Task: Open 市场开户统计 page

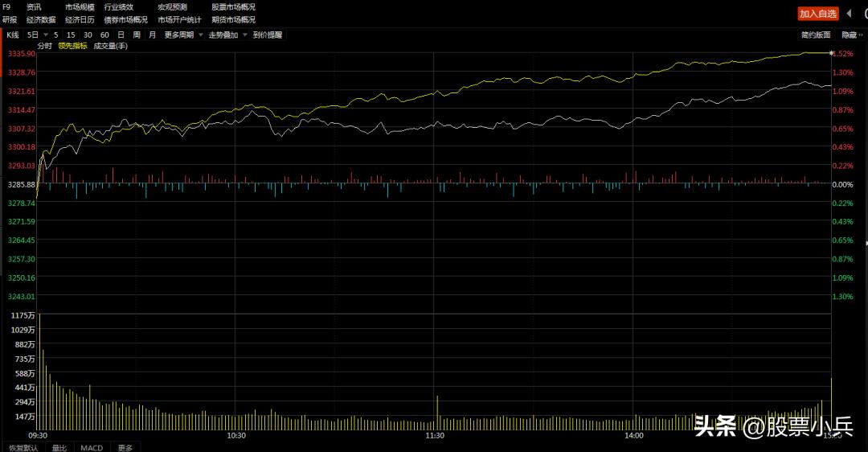Action: [x=179, y=20]
